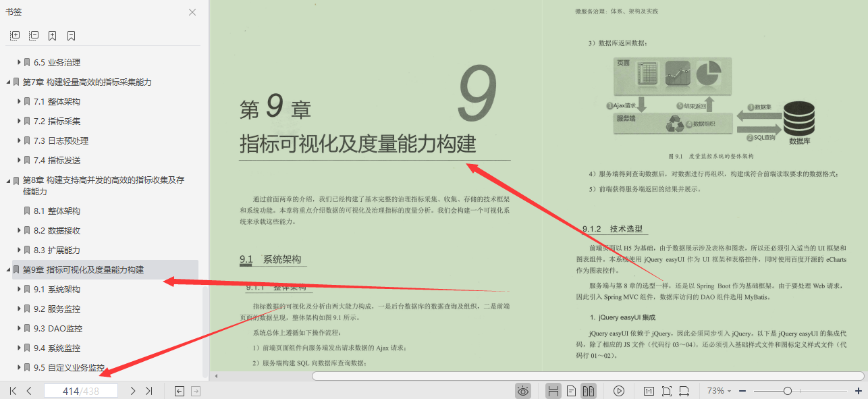Collapse the 第9章 bookmark node
The image size is (868, 399).
9,269
